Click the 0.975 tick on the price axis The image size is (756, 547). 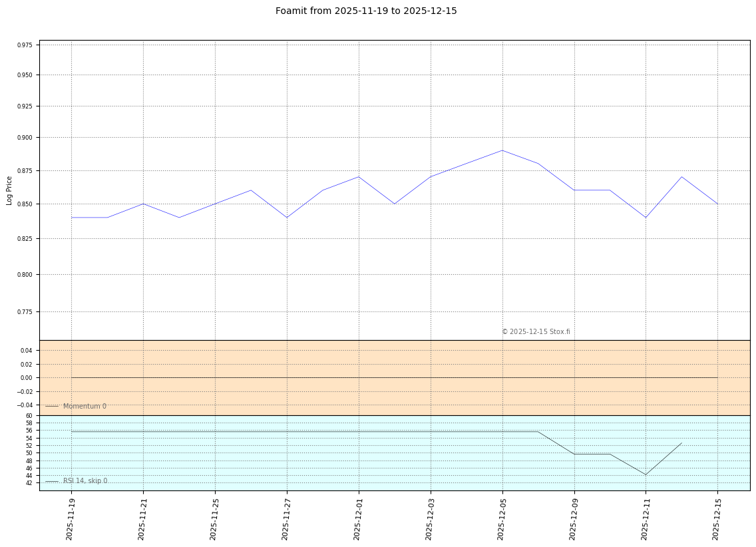25,45
